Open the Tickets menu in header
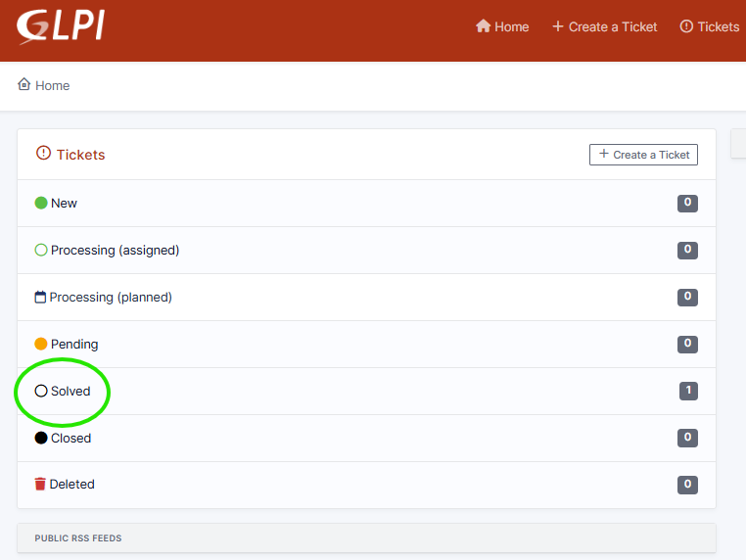Screen dimensions: 746x560 pos(710,26)
